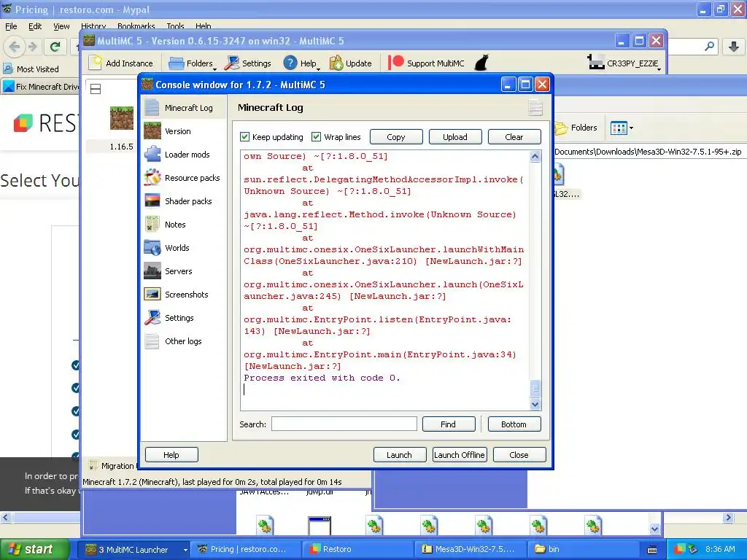Click Support MultiMC Patreon button

(426, 63)
